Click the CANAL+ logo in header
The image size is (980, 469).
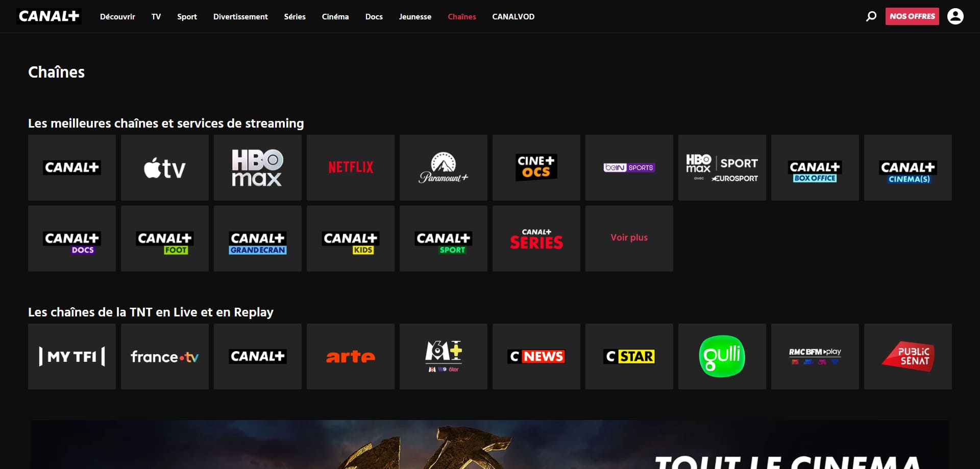pyautogui.click(x=49, y=16)
